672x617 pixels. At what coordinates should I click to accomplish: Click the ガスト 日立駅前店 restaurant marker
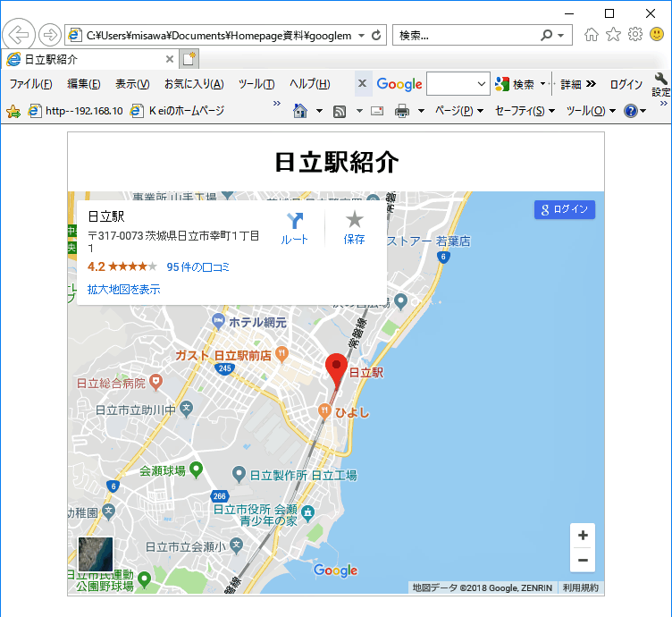(x=281, y=354)
